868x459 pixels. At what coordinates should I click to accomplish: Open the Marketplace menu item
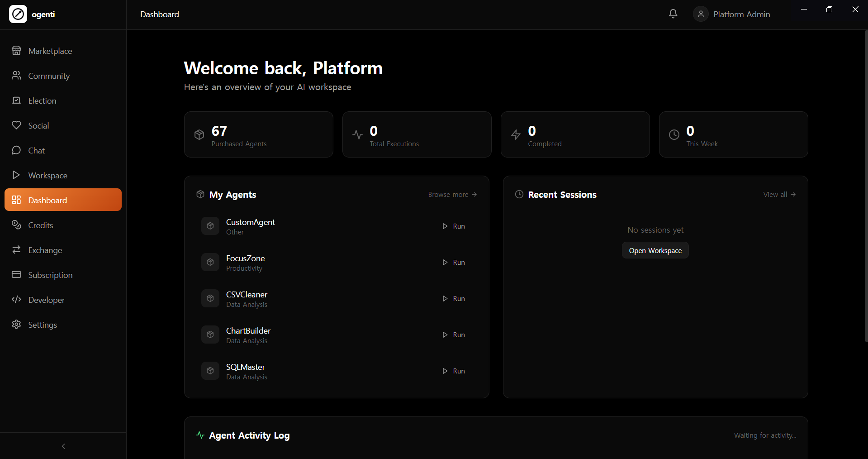point(50,51)
